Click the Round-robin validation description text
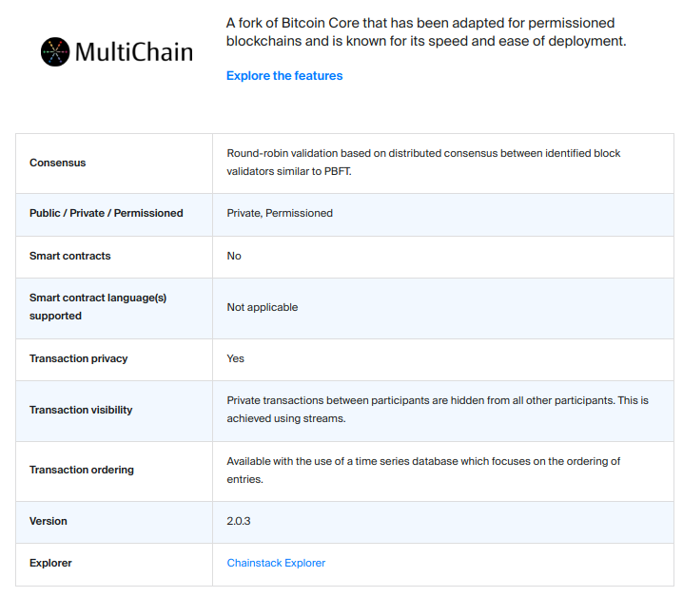The image size is (683, 616). (x=423, y=162)
